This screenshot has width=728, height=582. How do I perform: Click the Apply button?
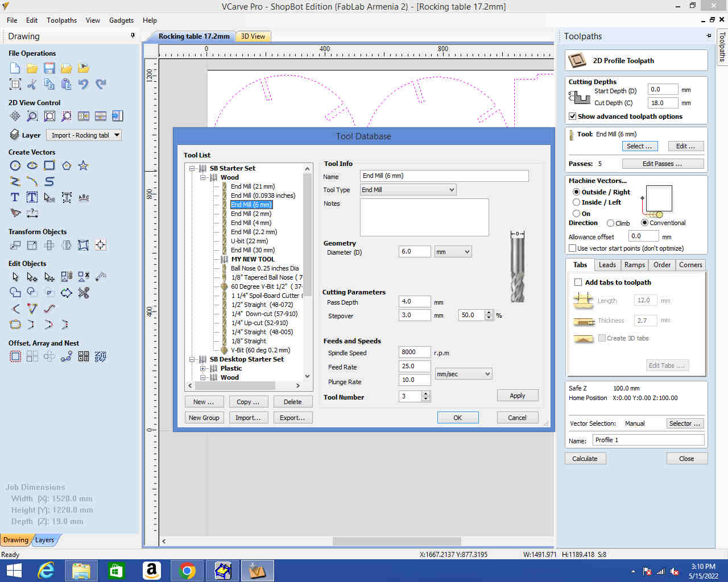pos(518,396)
